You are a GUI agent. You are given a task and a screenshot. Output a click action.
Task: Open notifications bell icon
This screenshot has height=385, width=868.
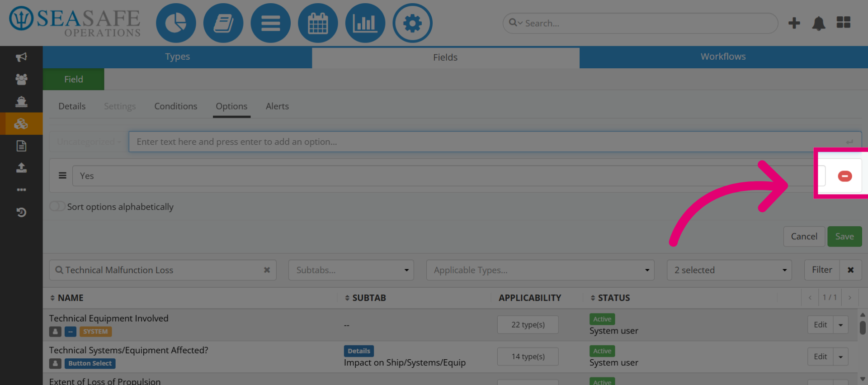(x=819, y=23)
